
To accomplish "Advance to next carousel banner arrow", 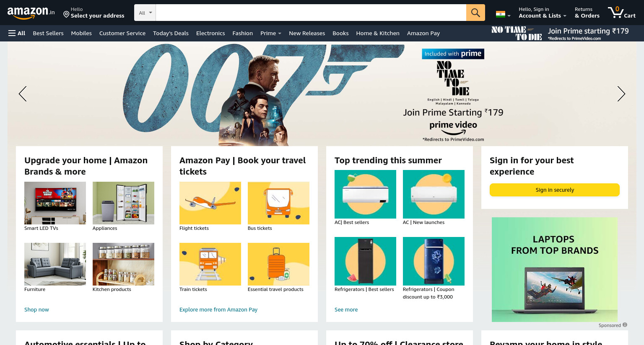I will click(621, 94).
